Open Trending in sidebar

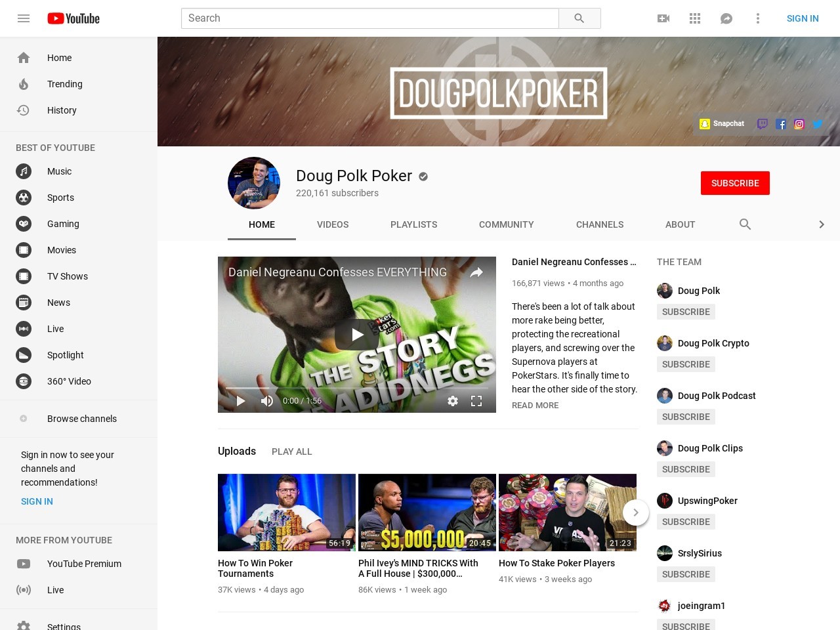pyautogui.click(x=79, y=84)
